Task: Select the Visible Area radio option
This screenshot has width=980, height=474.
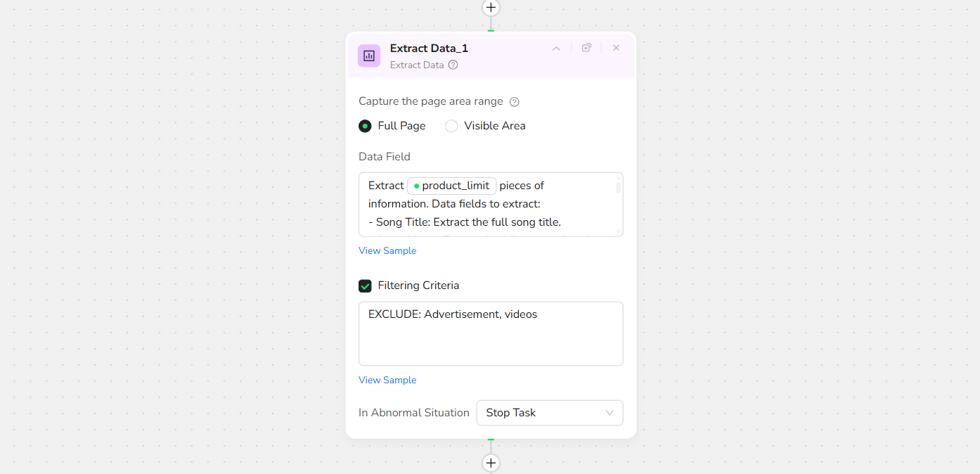Action: tap(451, 126)
